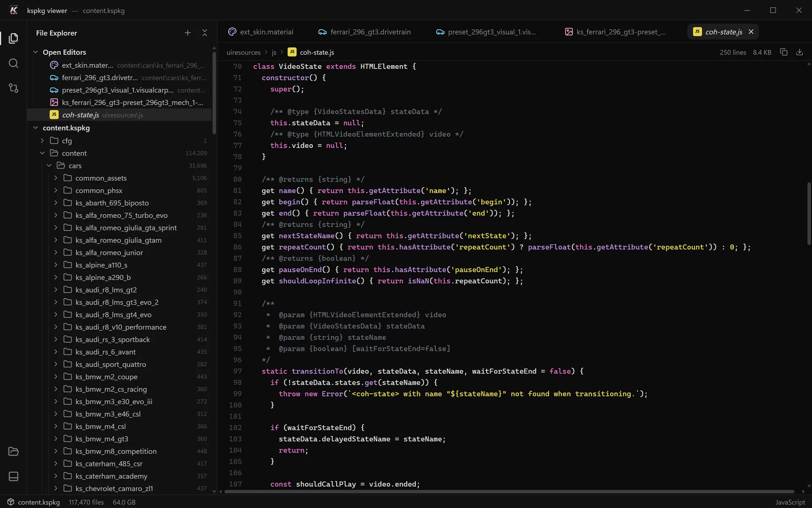Click the JS icon in the breadcrumb
Screen dimensions: 812x508
[292, 52]
